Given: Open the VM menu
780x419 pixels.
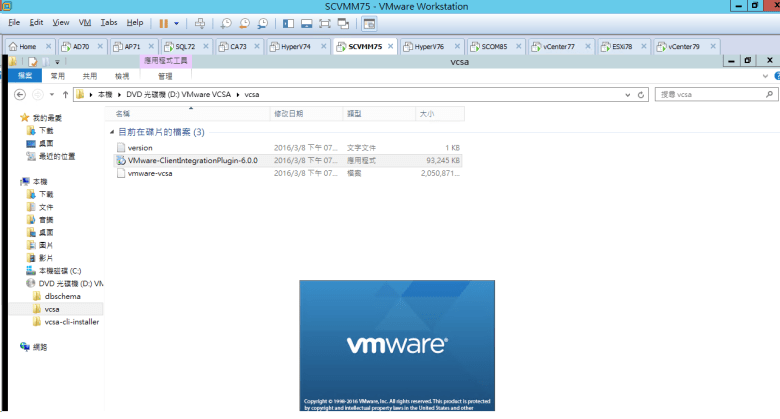Looking at the screenshot, I should (x=84, y=22).
